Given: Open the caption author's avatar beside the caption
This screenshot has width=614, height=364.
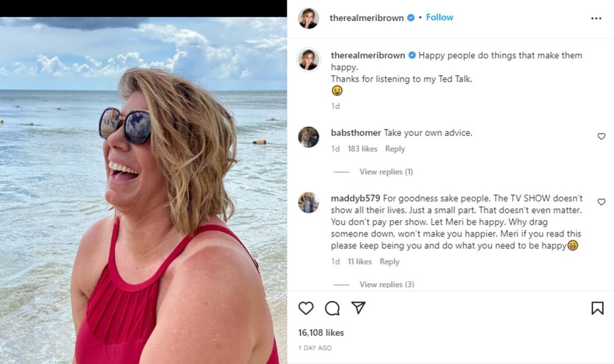Looking at the screenshot, I should point(308,59).
